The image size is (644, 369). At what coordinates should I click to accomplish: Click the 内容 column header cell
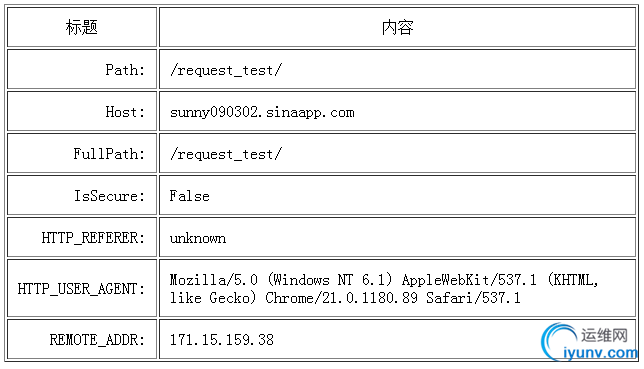click(397, 27)
